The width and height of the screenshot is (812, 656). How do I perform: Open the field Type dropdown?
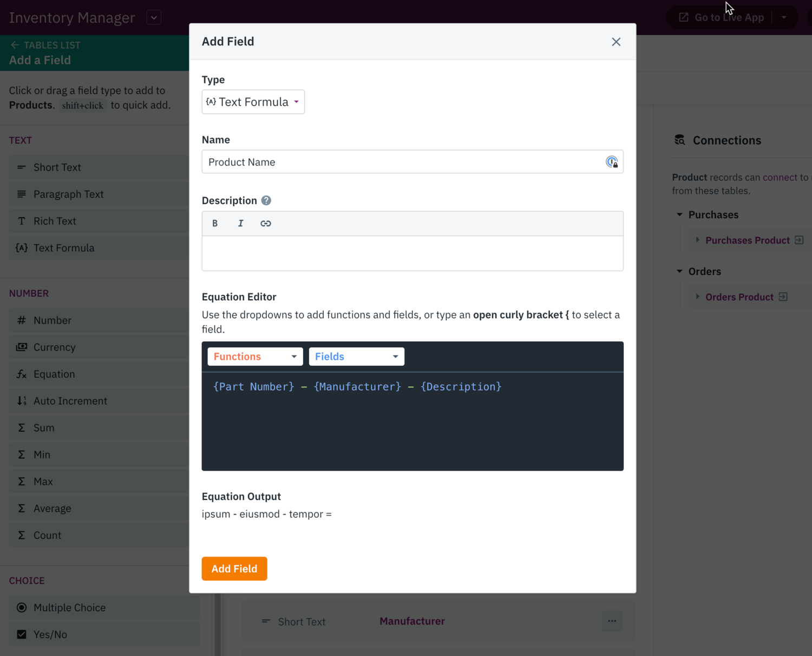253,102
